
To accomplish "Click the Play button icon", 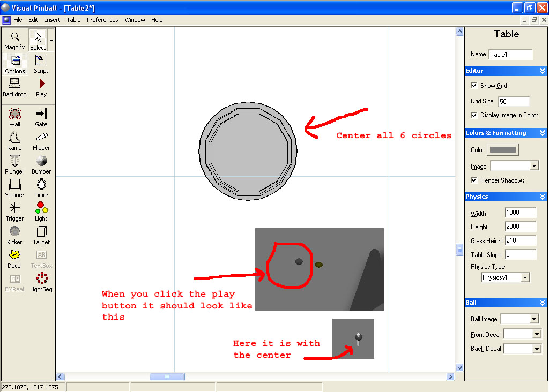I will (41, 87).
